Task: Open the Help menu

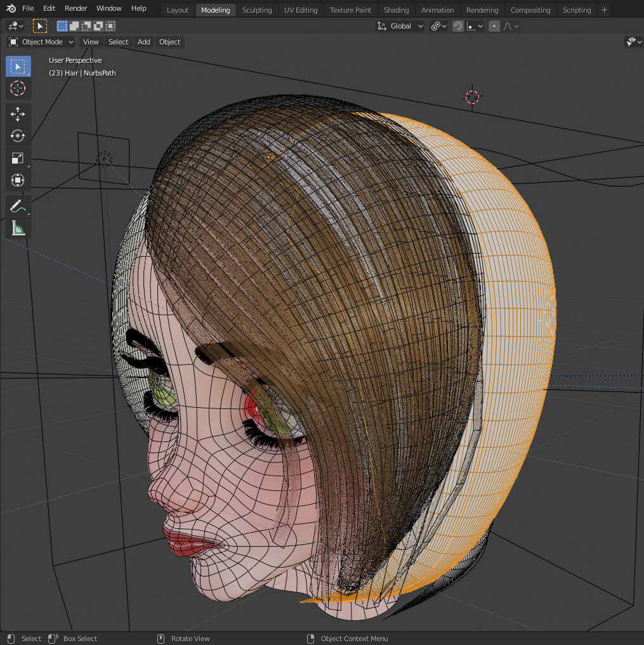Action: pos(139,8)
